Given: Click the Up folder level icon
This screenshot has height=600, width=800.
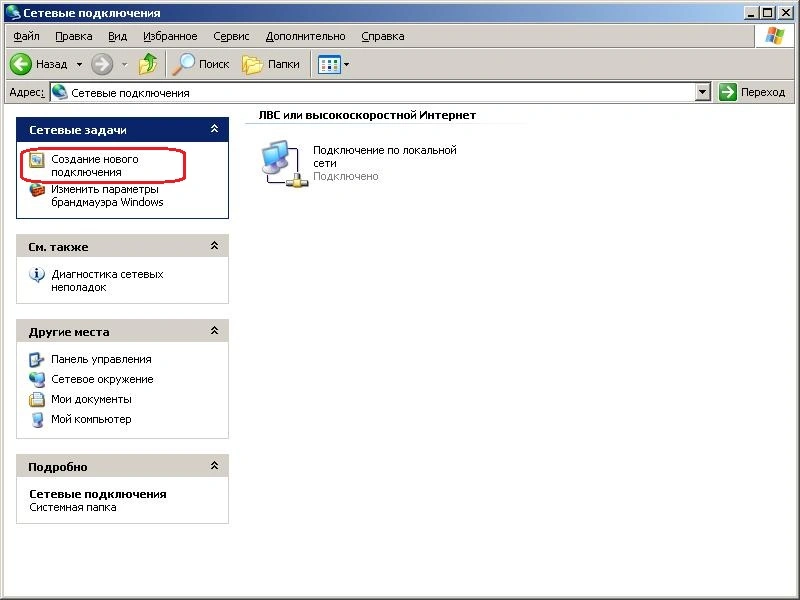Looking at the screenshot, I should tap(148, 64).
